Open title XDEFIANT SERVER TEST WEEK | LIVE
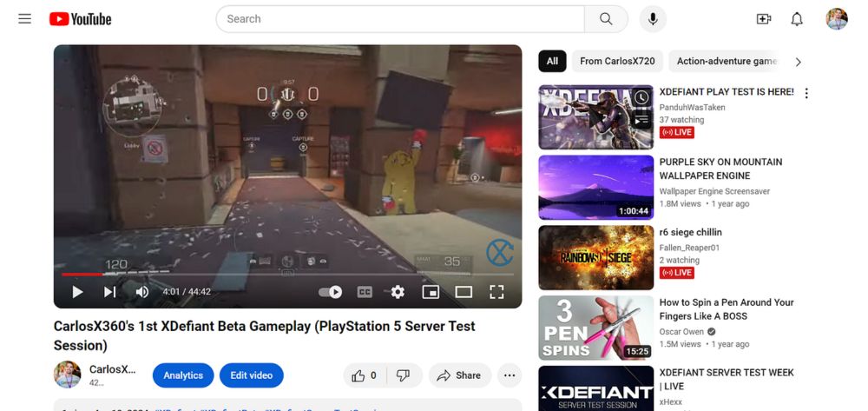The width and height of the screenshot is (868, 411). 727,380
